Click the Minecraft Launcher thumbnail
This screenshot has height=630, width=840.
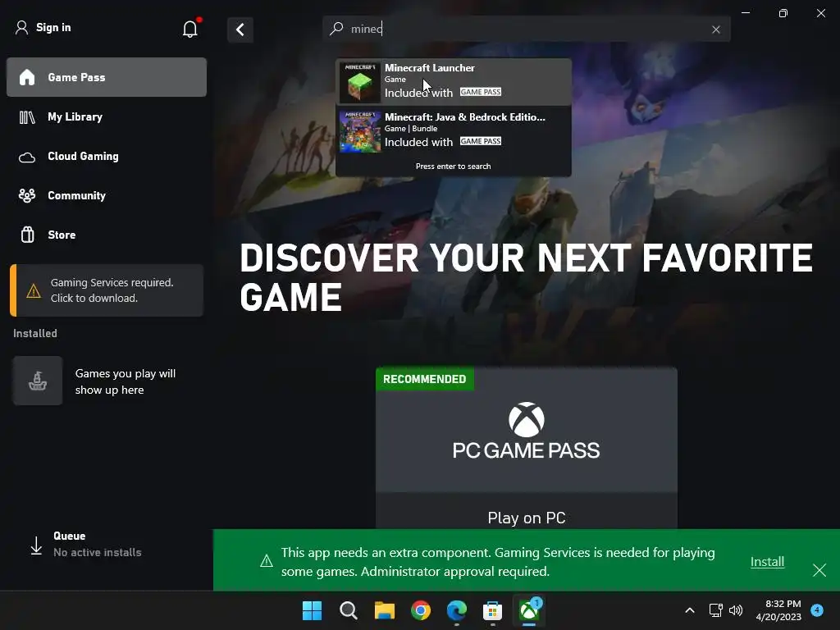click(x=360, y=82)
